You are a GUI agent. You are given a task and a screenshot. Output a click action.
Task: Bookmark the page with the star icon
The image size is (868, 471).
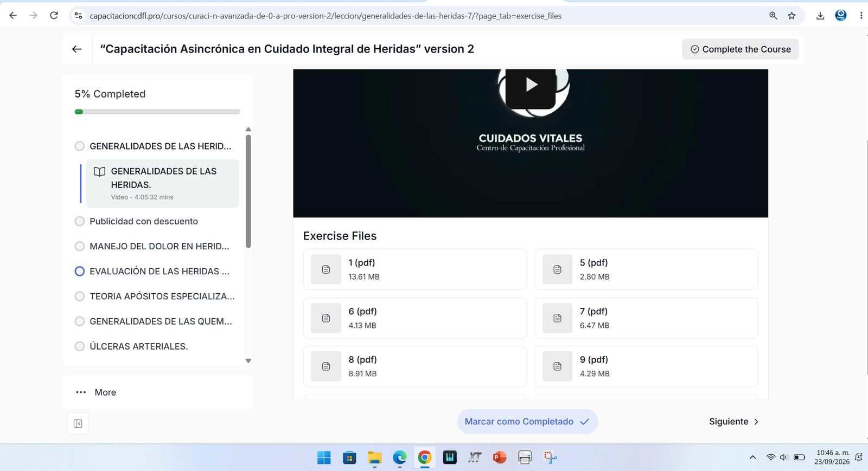(792, 16)
